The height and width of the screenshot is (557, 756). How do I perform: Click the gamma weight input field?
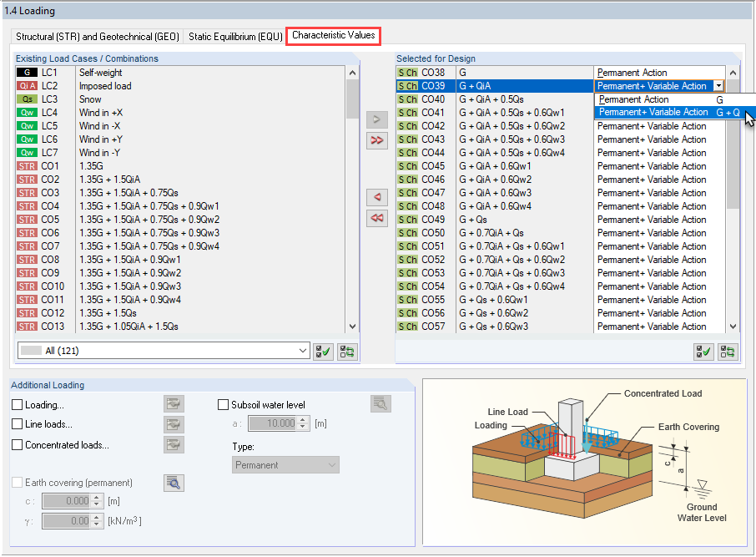point(67,521)
